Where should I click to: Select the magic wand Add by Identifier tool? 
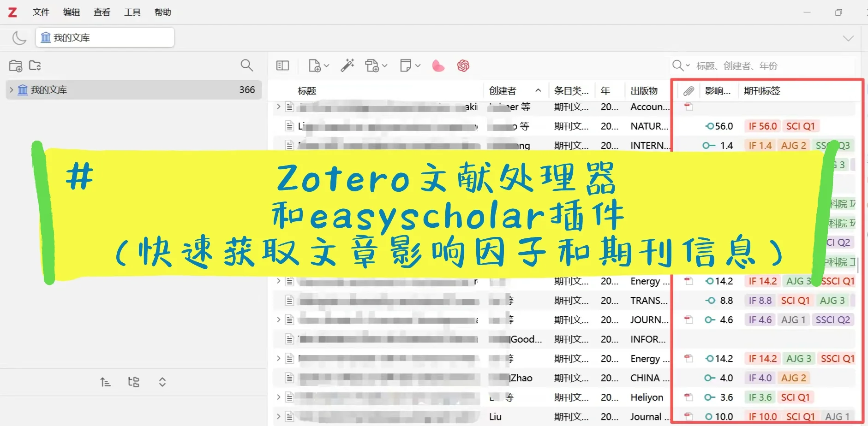click(x=347, y=65)
